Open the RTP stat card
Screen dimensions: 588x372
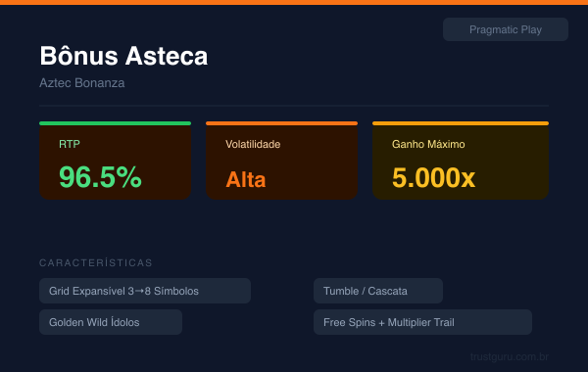115,161
